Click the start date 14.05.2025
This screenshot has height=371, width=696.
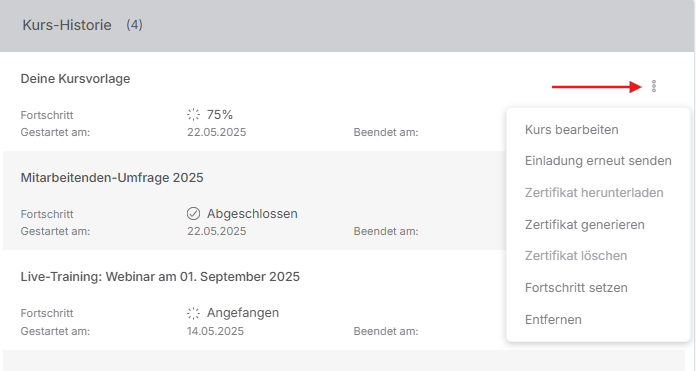pos(215,331)
